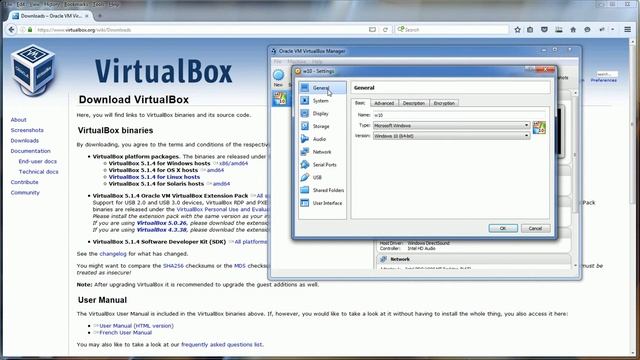Viewport: 640px width, 360px height.
Task: Open the Contribute sidebar link
Action: coord(24,182)
